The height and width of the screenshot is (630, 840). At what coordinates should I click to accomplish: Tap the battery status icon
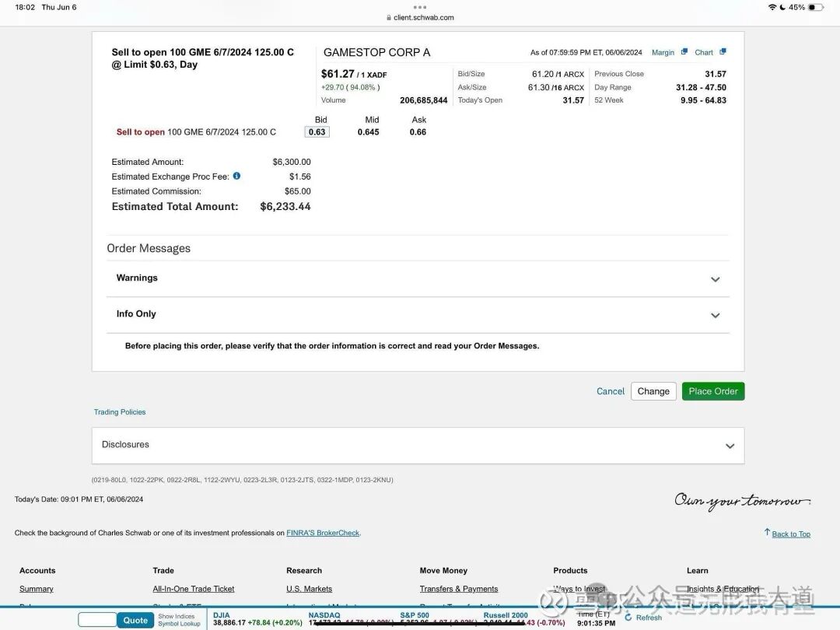tap(815, 7)
